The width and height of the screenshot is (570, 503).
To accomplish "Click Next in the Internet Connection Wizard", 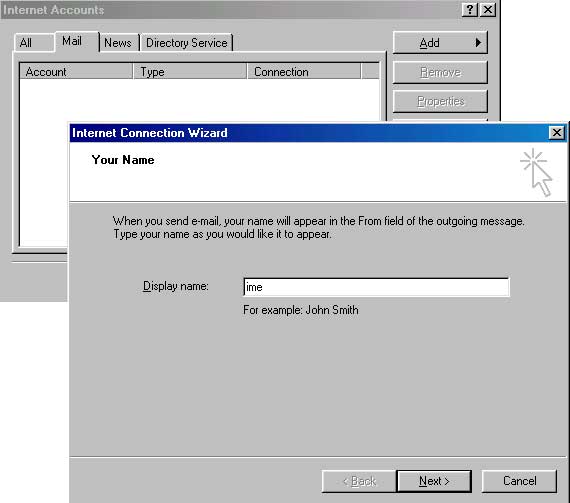I will tap(434, 481).
